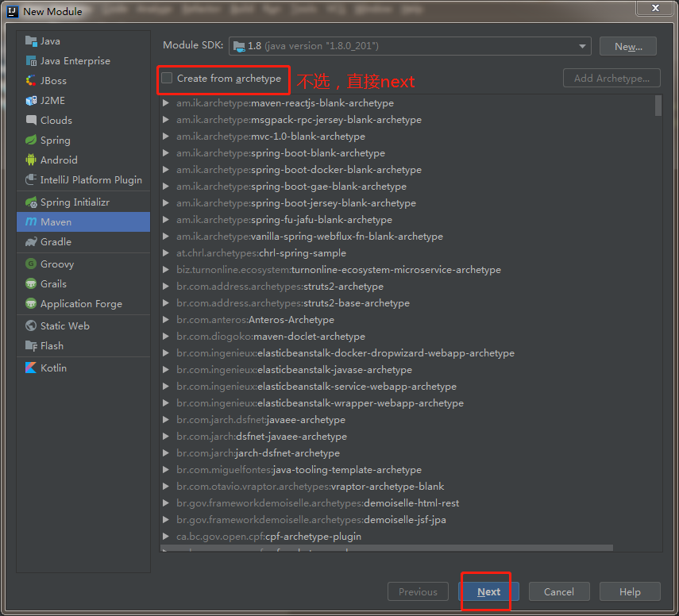Expand the cpf-archetype-plugin node

165,536
